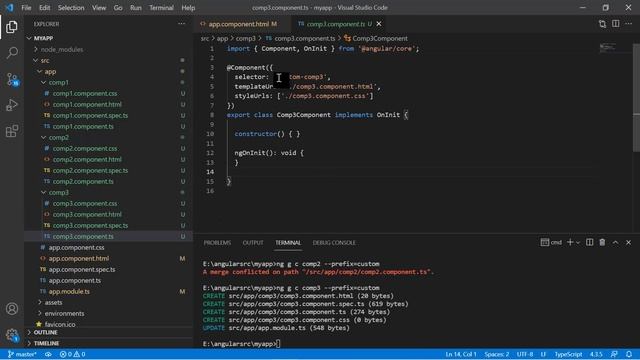Open the Help menu

(188, 8)
